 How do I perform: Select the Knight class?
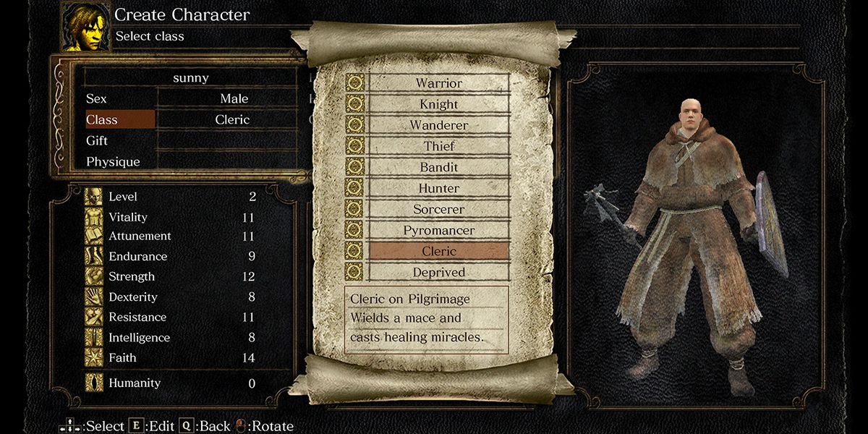[439, 104]
